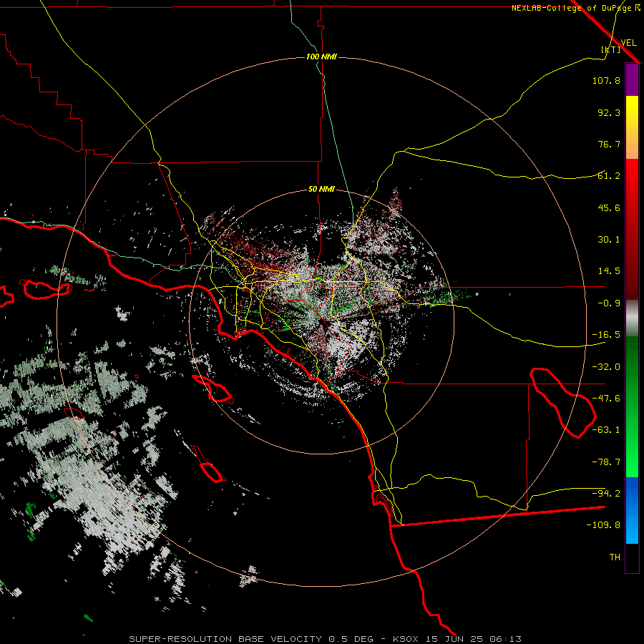
Task: Pick the purple segment of velocity color bar
Action: click(632, 79)
